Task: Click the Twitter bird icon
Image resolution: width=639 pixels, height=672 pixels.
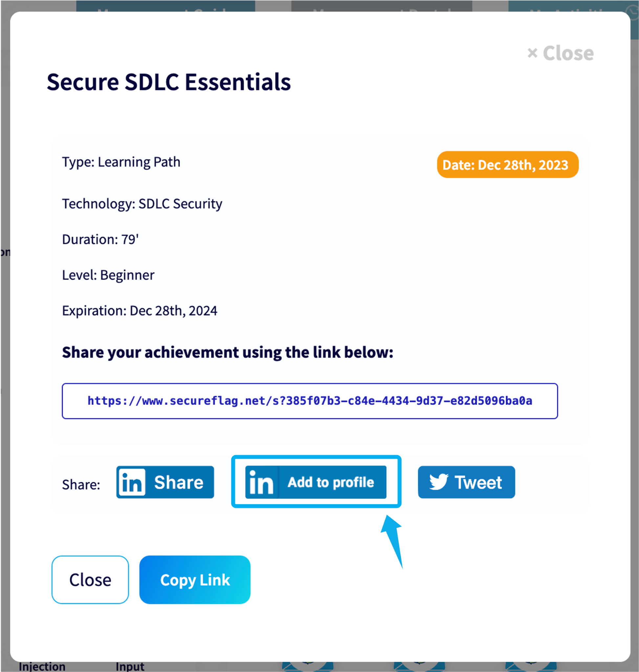Action: [x=439, y=481]
